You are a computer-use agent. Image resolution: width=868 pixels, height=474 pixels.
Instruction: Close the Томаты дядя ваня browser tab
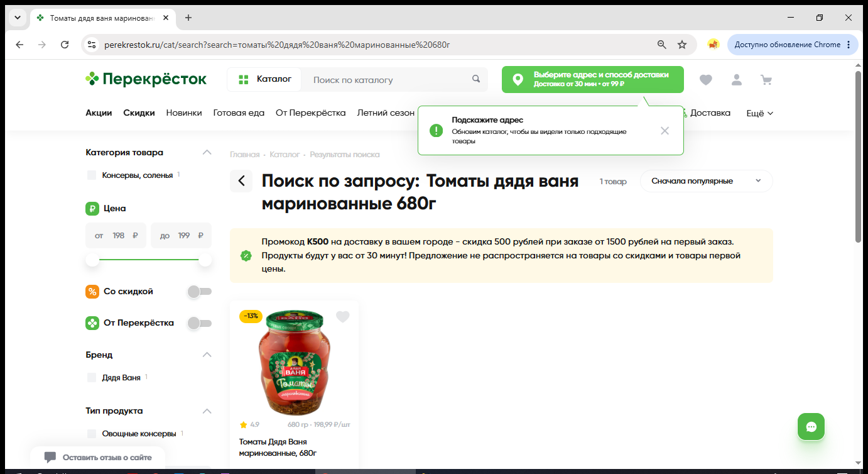tap(166, 18)
